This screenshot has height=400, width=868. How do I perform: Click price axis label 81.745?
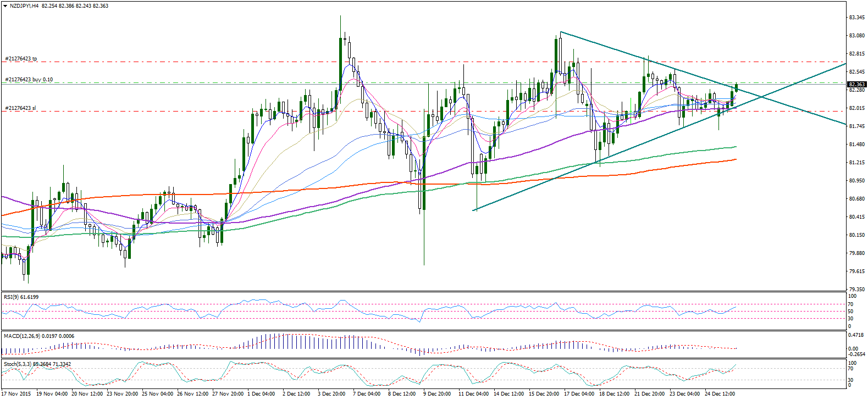coord(856,126)
